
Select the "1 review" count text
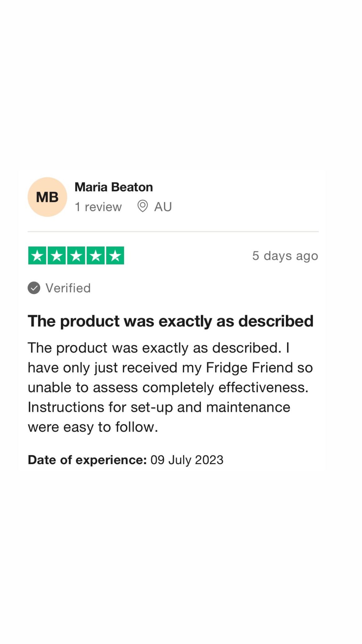pyautogui.click(x=98, y=207)
